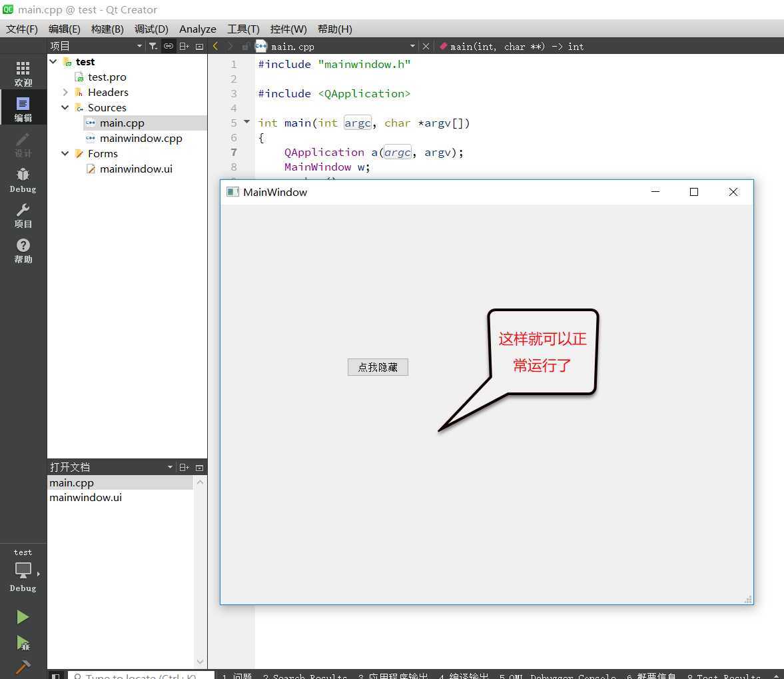Open the 控件(W) menu
The image size is (784, 679).
coord(288,29)
